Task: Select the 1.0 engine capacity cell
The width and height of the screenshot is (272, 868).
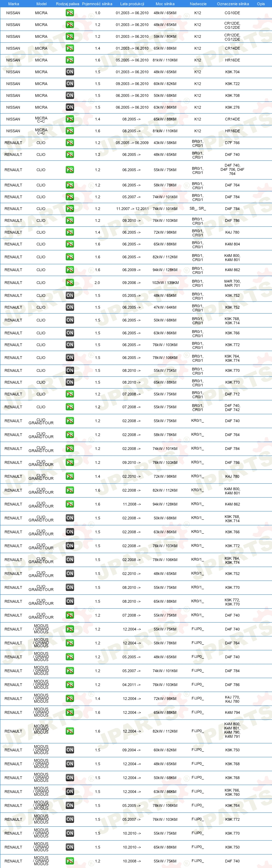Action: pyautogui.click(x=98, y=13)
